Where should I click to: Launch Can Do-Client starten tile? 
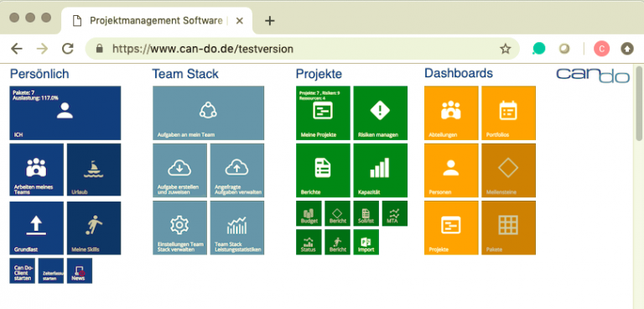[x=22, y=270]
